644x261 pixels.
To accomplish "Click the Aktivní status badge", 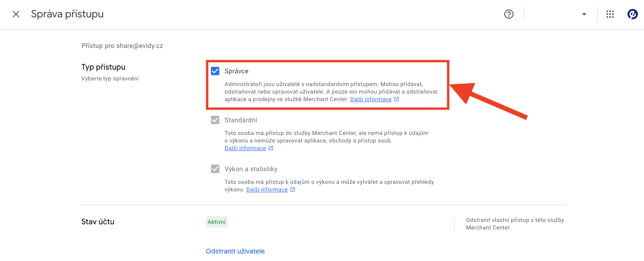I will (x=217, y=222).
